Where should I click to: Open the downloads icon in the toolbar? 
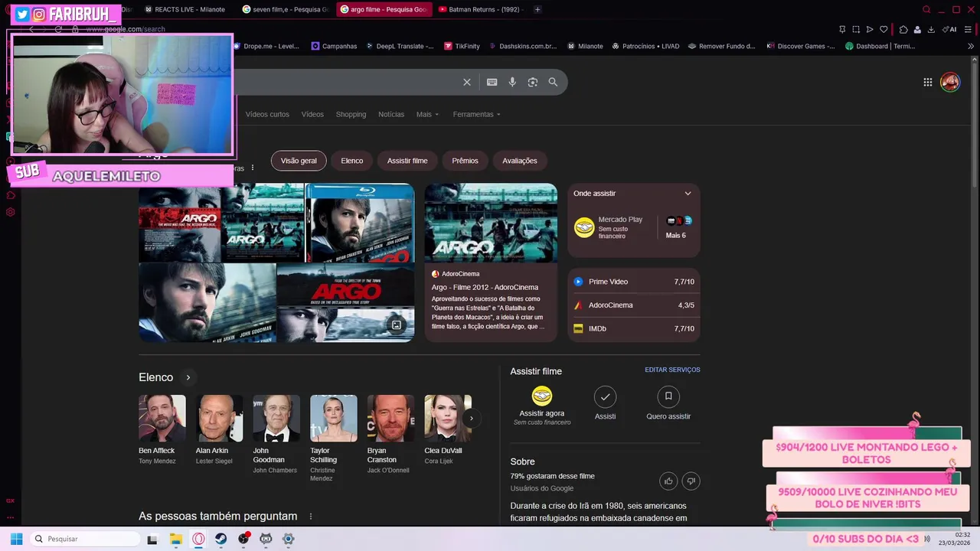(x=931, y=29)
